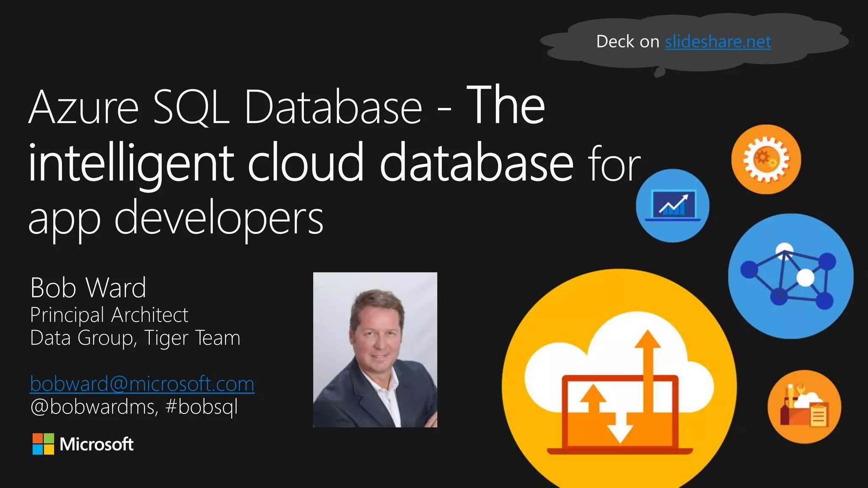Click the blue network graph nodes icon
The height and width of the screenshot is (488, 868).
pyautogui.click(x=790, y=276)
